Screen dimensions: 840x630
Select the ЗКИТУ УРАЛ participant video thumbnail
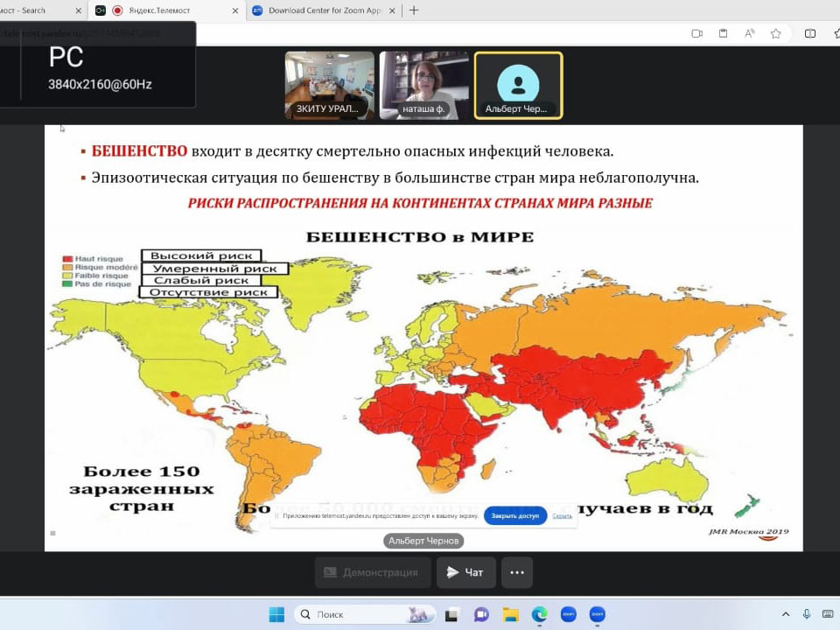329,85
